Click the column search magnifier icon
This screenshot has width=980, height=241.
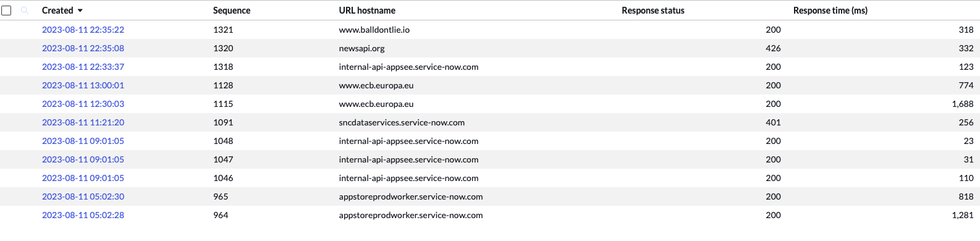click(25, 11)
